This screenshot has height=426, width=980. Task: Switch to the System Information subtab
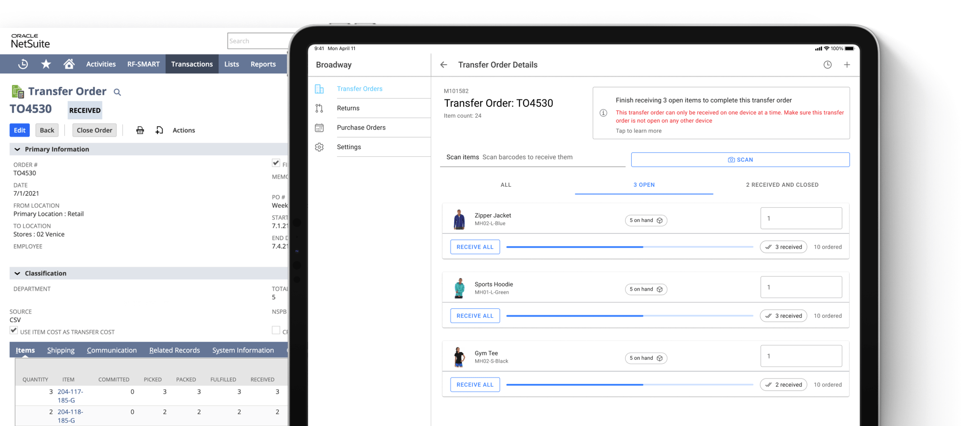[x=243, y=350]
